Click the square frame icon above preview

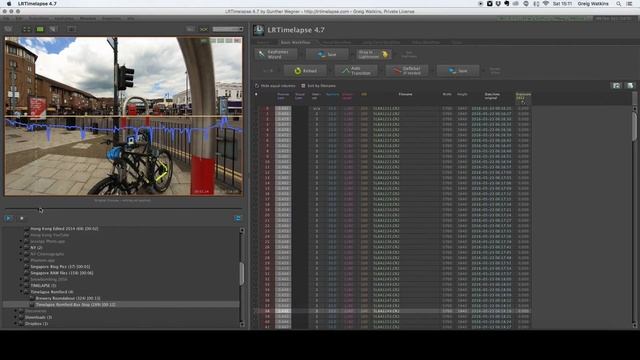point(71,29)
